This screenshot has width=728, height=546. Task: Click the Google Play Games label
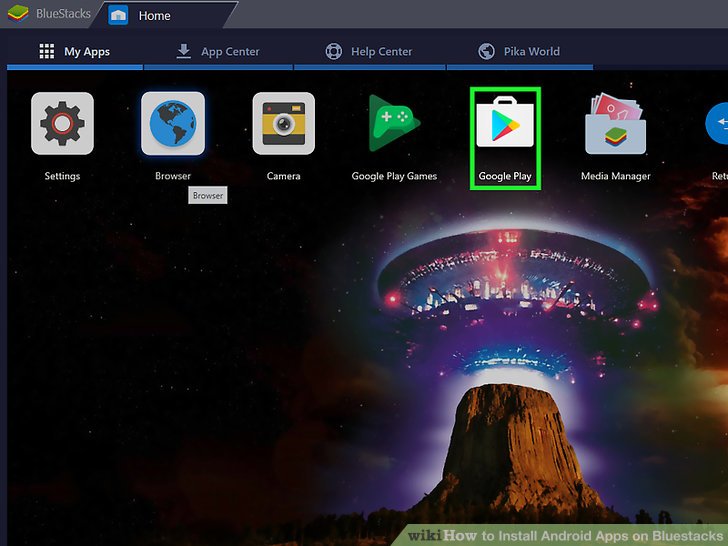point(394,176)
